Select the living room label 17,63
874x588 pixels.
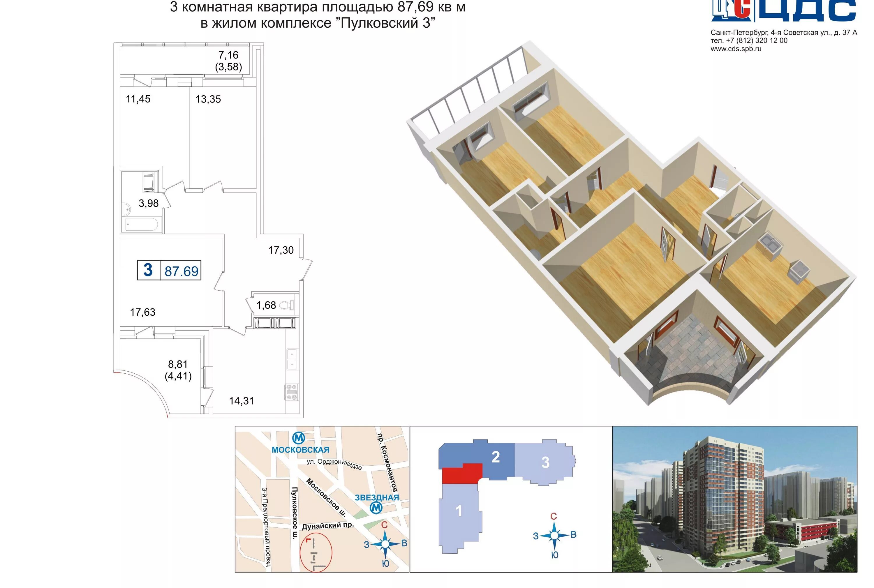(x=142, y=312)
